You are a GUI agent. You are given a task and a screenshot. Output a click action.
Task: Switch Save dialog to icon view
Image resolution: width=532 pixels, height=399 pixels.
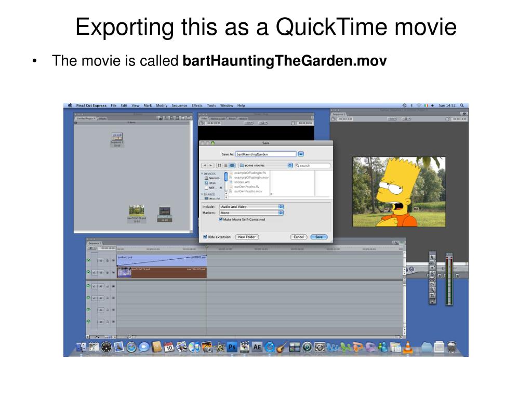pyautogui.click(x=220, y=165)
